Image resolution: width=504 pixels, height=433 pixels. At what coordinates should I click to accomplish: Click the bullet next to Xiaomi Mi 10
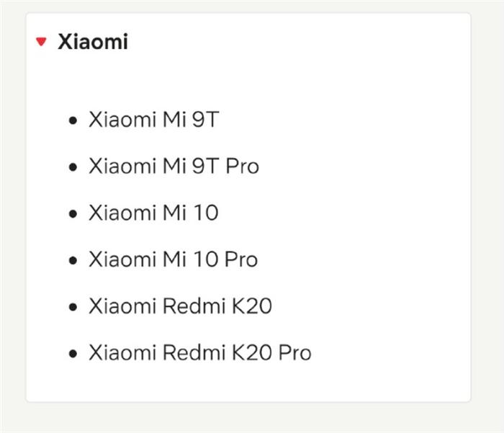(x=73, y=214)
